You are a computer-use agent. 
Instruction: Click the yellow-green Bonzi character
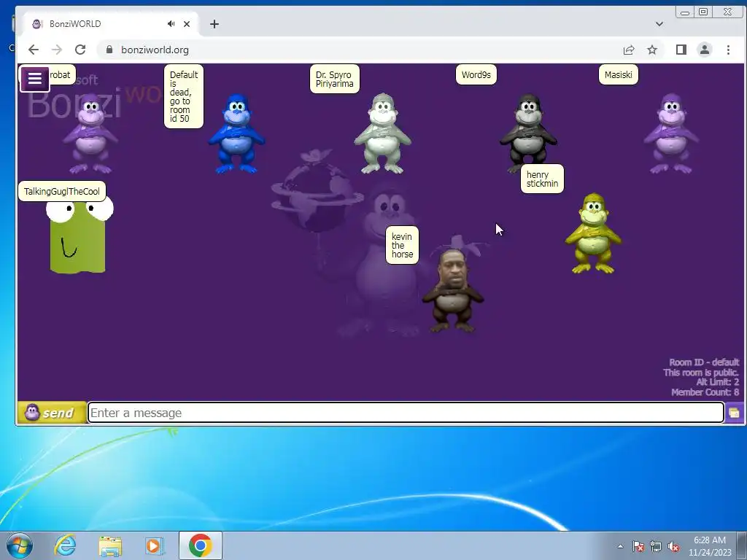(593, 233)
